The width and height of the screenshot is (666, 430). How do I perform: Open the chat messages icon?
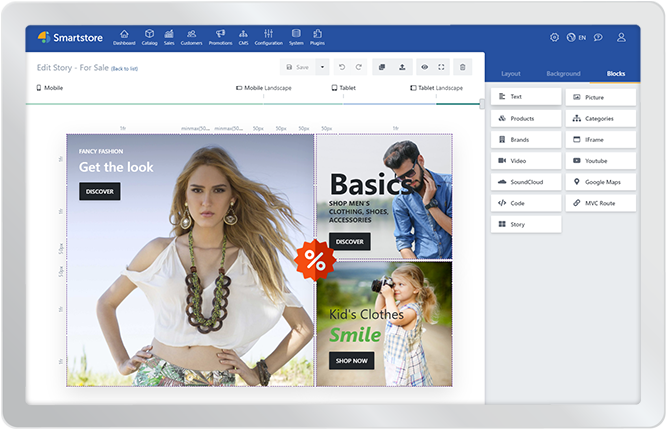click(598, 37)
